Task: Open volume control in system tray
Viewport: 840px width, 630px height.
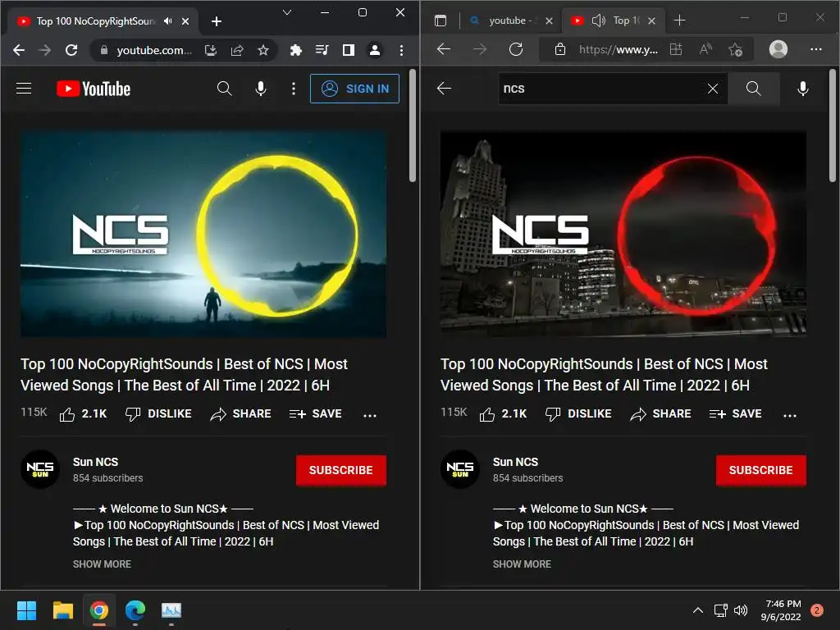Action: pyautogui.click(x=741, y=610)
